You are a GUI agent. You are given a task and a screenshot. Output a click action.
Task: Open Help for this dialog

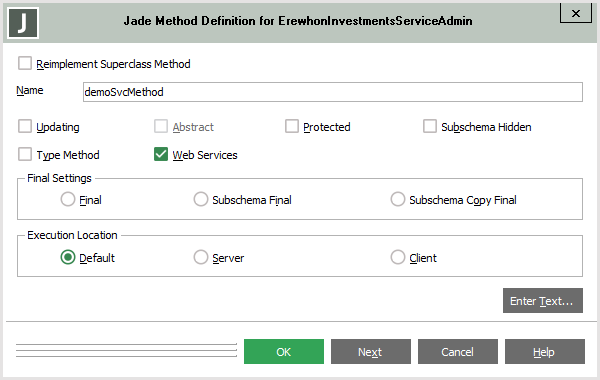(x=545, y=351)
